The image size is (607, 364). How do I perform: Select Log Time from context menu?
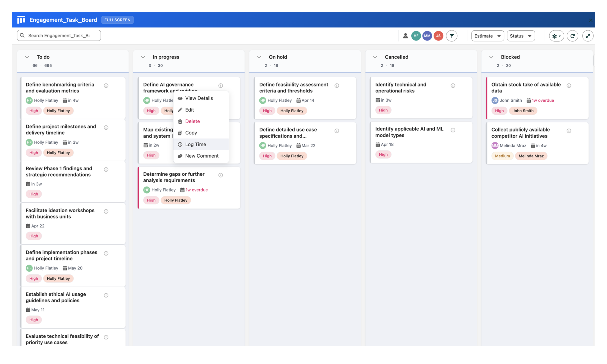click(195, 144)
